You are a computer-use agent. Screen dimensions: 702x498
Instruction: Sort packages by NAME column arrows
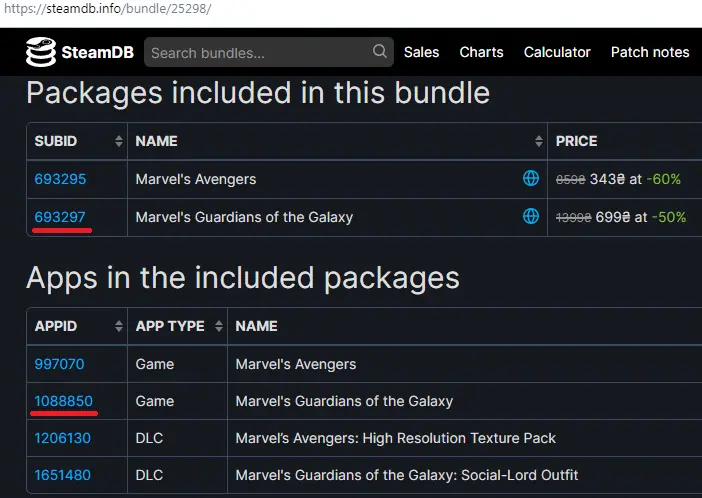click(x=539, y=141)
